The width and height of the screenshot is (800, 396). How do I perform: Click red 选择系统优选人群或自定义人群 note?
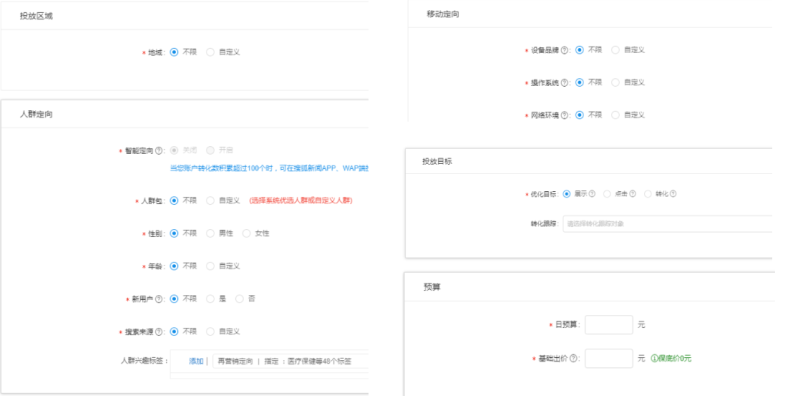tap(301, 201)
